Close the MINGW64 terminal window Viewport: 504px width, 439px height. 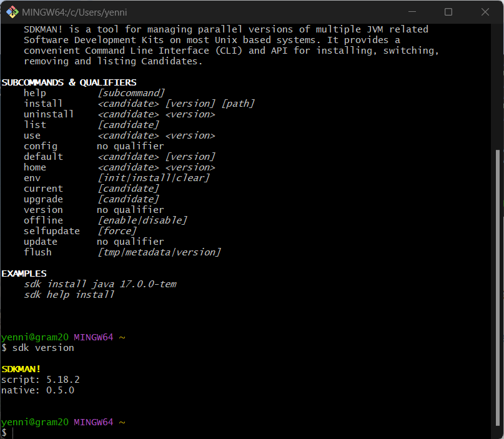click(485, 12)
